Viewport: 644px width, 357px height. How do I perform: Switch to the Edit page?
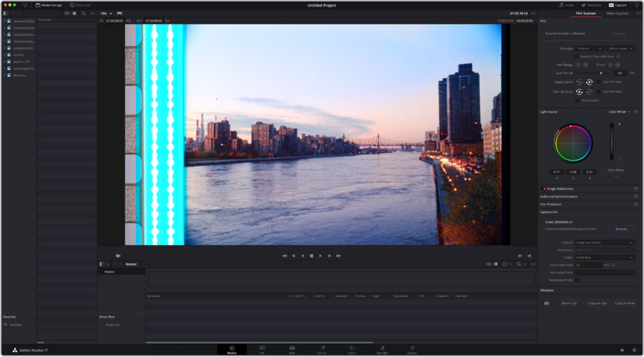tap(292, 350)
